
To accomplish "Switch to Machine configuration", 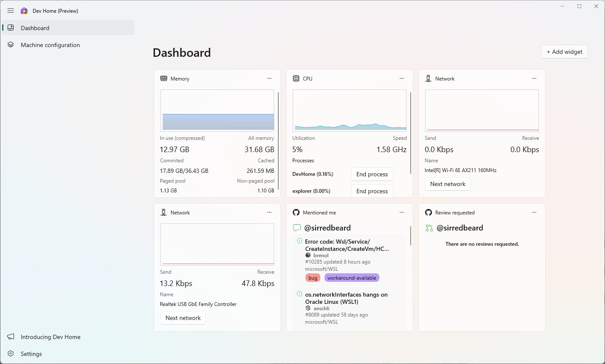I will [x=50, y=45].
